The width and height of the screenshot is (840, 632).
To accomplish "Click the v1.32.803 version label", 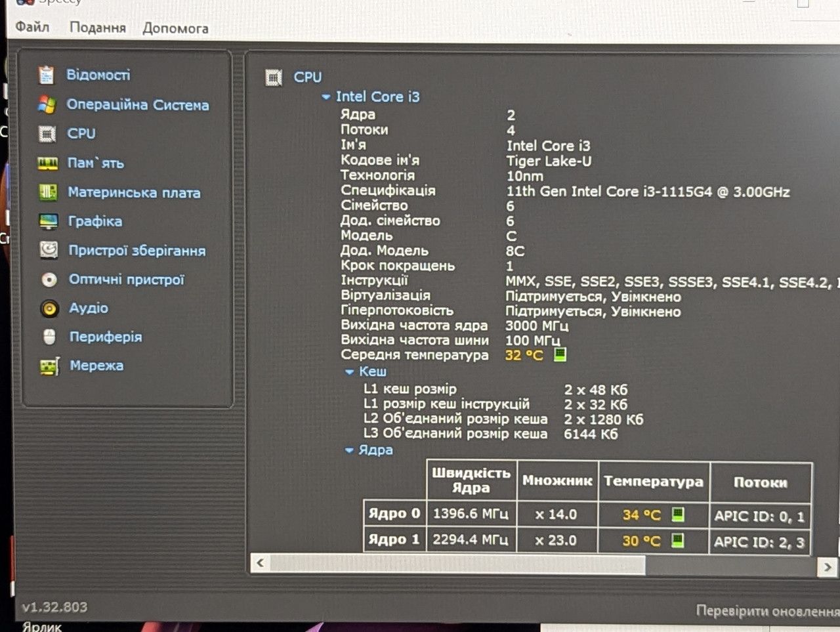I will tap(54, 608).
